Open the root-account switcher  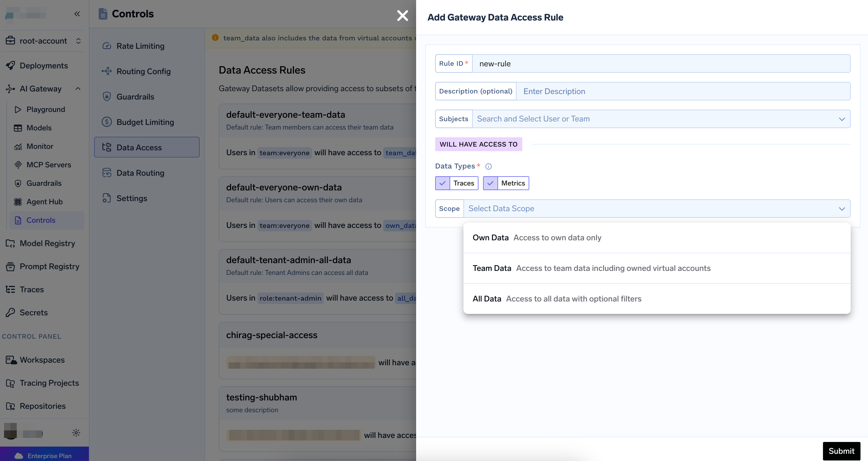[44, 41]
